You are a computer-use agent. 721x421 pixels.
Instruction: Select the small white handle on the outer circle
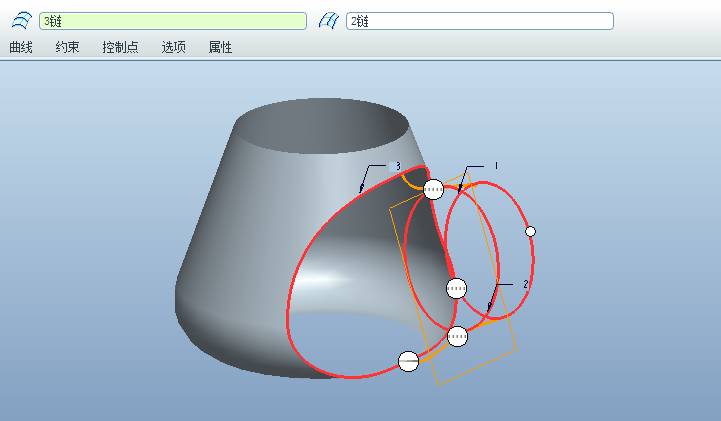tap(530, 231)
